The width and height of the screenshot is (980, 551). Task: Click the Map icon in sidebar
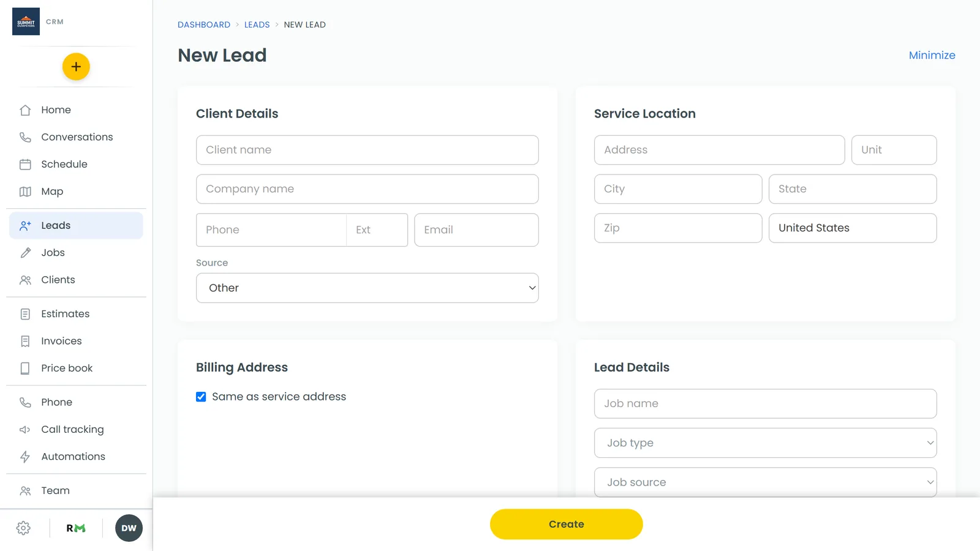coord(25,192)
